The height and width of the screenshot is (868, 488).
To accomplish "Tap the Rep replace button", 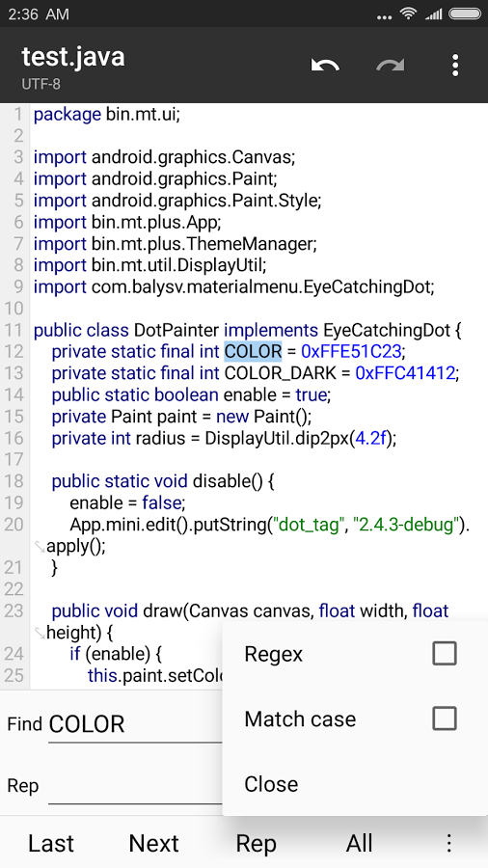I will tap(256, 844).
